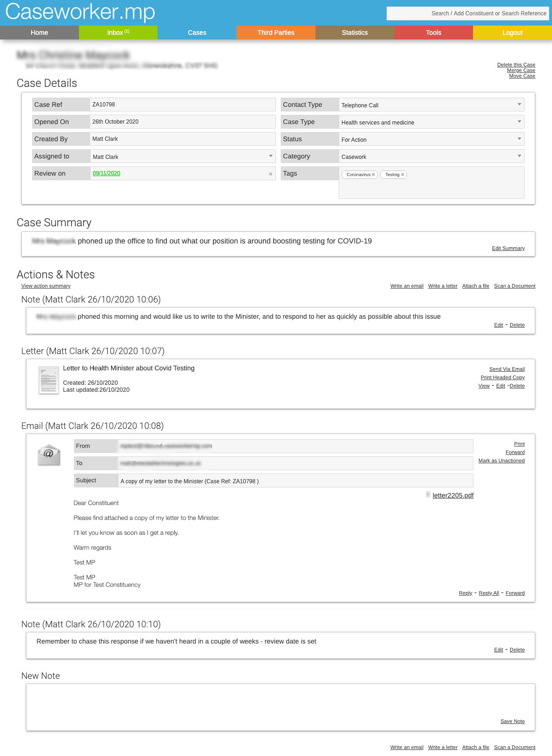
Task: Click Mark as Unactioned on email
Action: click(501, 460)
